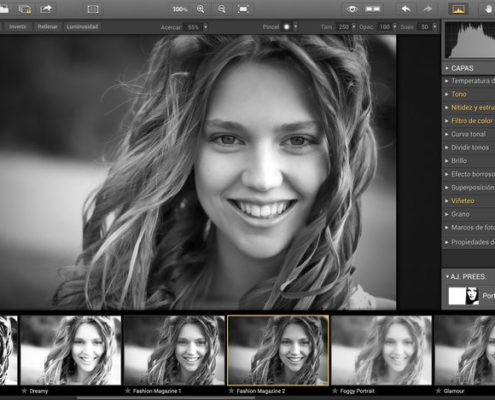495x400 pixels.
Task: Click the portrait face preset category thumbnail
Action: coord(472,296)
